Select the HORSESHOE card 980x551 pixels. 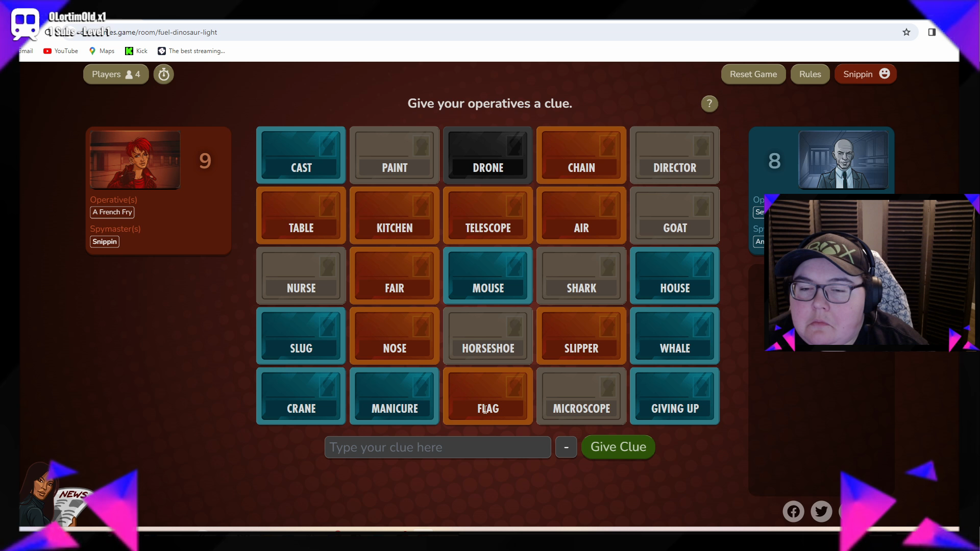tap(488, 336)
